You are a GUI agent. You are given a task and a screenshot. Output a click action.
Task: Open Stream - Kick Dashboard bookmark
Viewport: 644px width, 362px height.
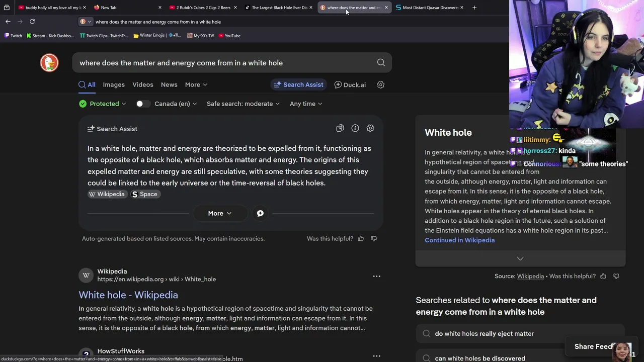pos(50,36)
